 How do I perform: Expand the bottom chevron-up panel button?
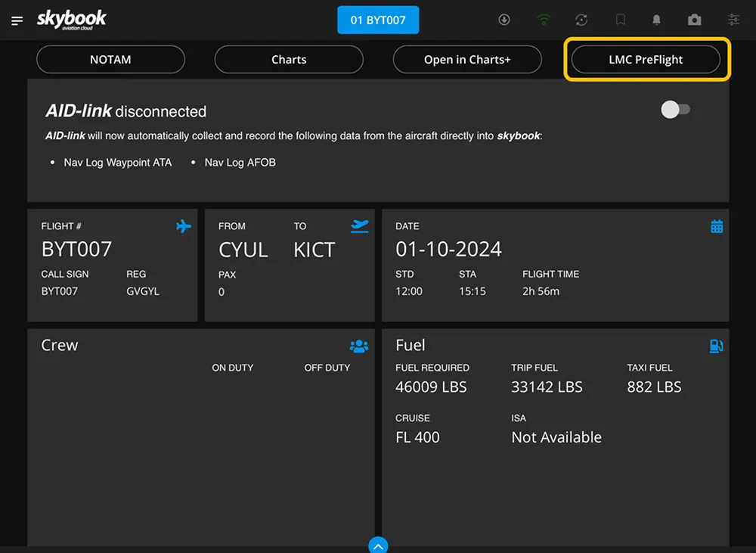coord(378,545)
